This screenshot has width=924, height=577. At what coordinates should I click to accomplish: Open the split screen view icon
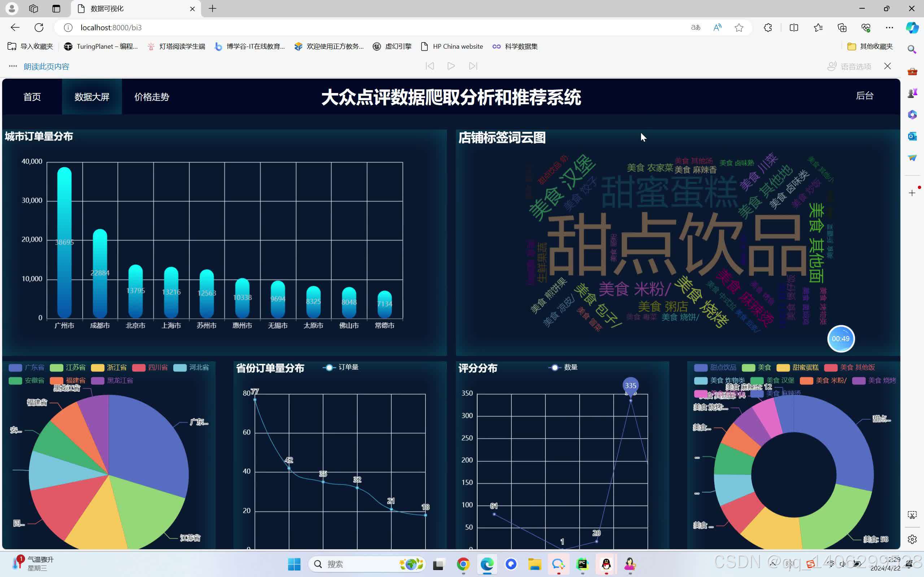794,27
